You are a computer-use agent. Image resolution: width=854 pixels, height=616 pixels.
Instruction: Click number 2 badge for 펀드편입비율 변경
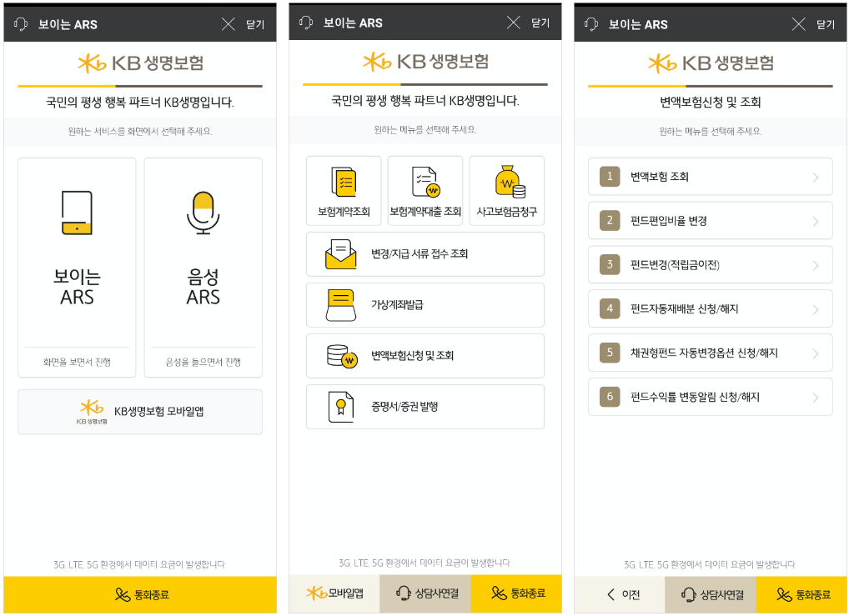[x=610, y=220]
